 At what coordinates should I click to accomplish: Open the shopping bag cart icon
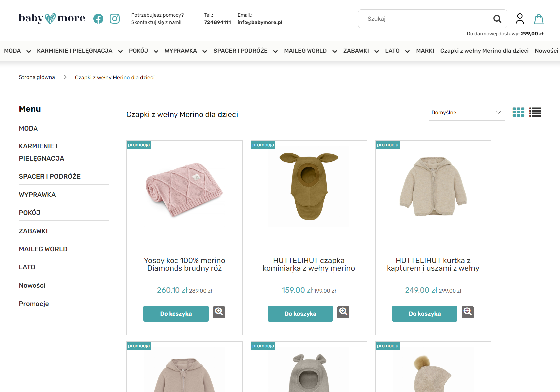click(x=539, y=19)
